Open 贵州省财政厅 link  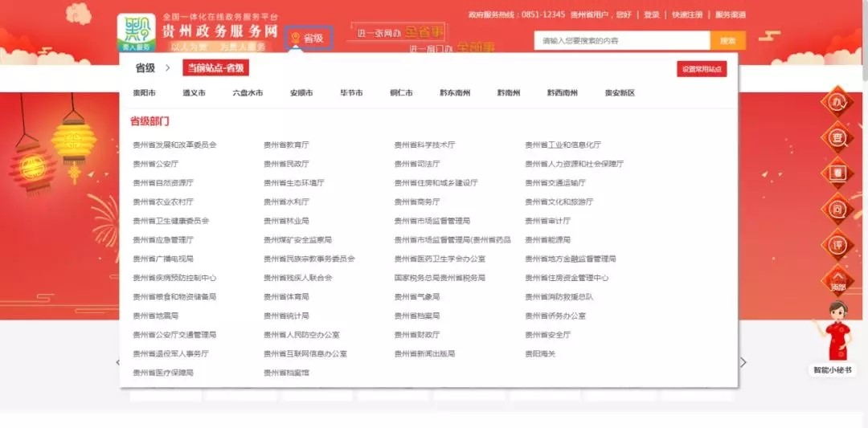417,335
